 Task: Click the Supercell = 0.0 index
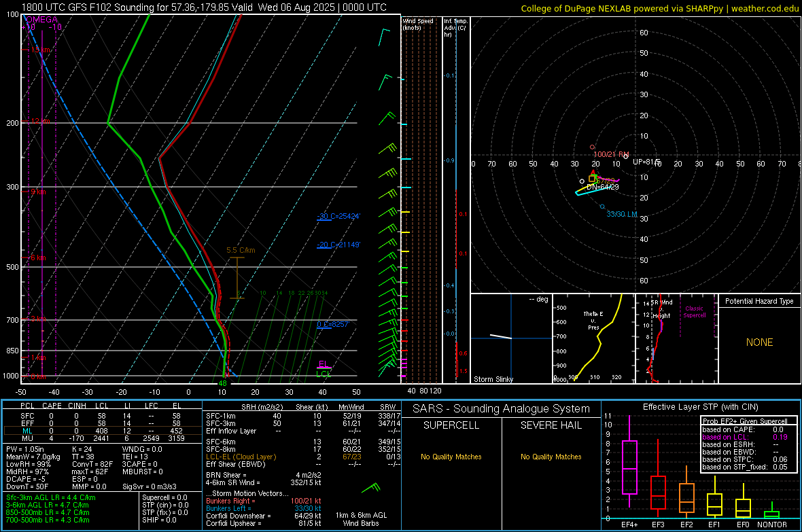[164, 498]
